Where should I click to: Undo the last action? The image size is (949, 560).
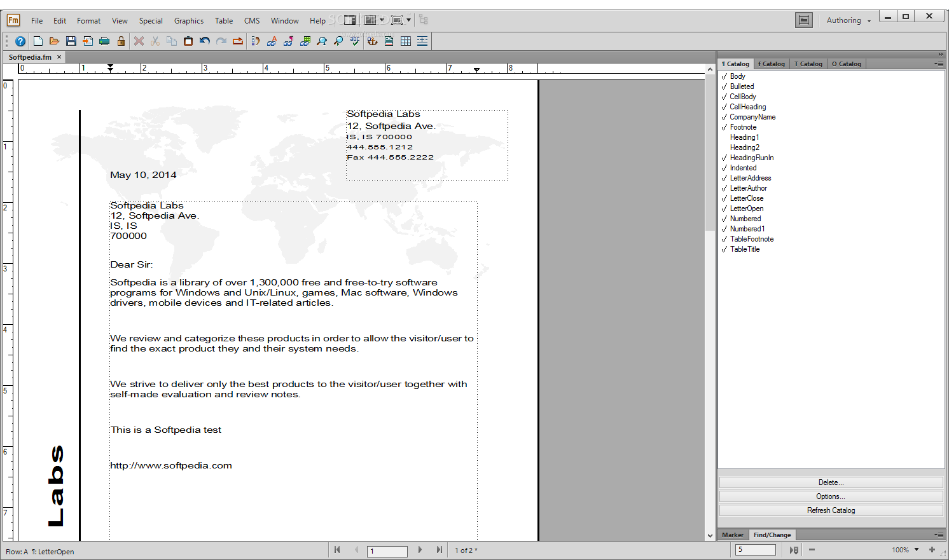[205, 41]
